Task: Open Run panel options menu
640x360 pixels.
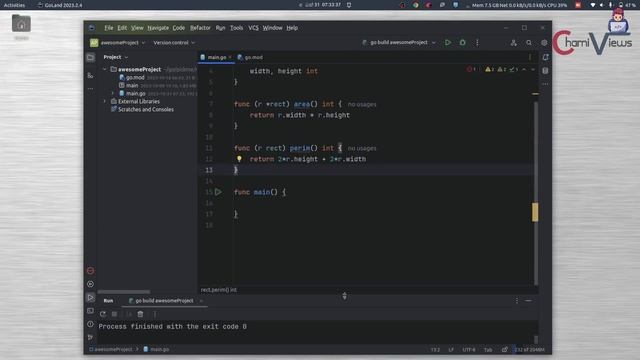Action: click(x=517, y=301)
